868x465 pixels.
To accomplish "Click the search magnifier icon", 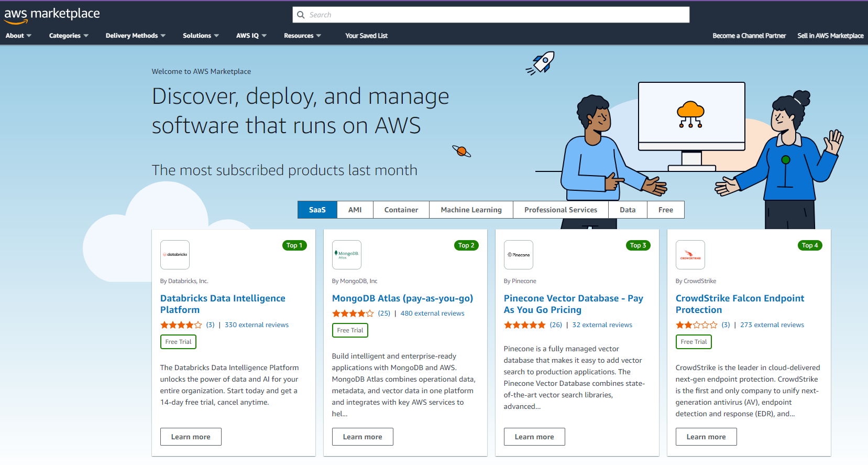I will 301,15.
